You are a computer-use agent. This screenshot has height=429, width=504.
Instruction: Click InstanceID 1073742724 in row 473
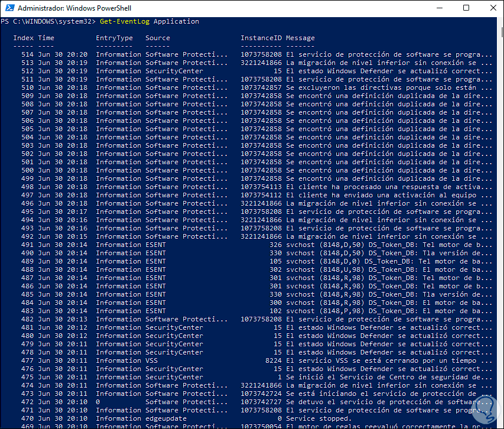tap(261, 394)
